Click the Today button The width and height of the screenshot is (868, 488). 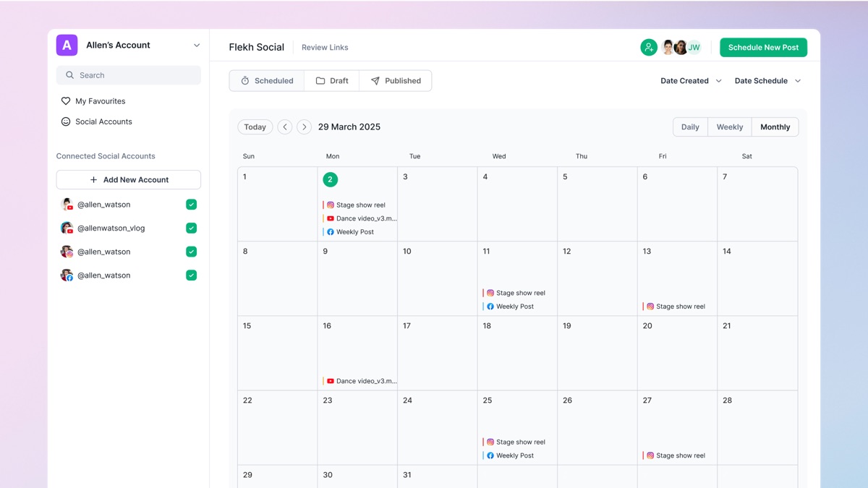255,127
